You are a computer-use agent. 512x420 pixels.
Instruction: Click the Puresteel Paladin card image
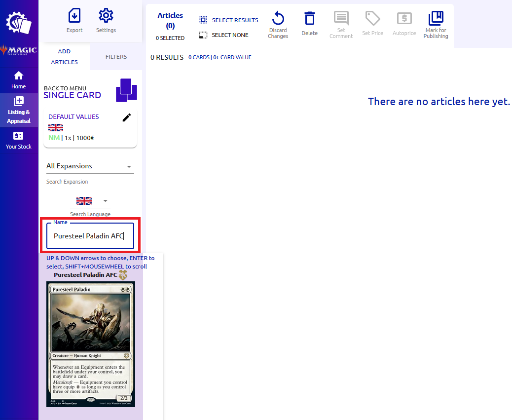point(91,344)
